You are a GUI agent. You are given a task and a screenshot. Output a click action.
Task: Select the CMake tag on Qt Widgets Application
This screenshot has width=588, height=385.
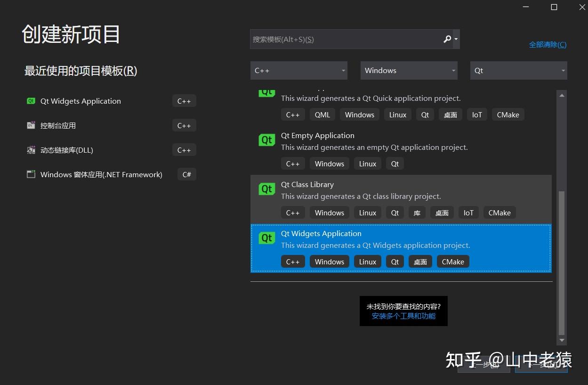pyautogui.click(x=452, y=262)
